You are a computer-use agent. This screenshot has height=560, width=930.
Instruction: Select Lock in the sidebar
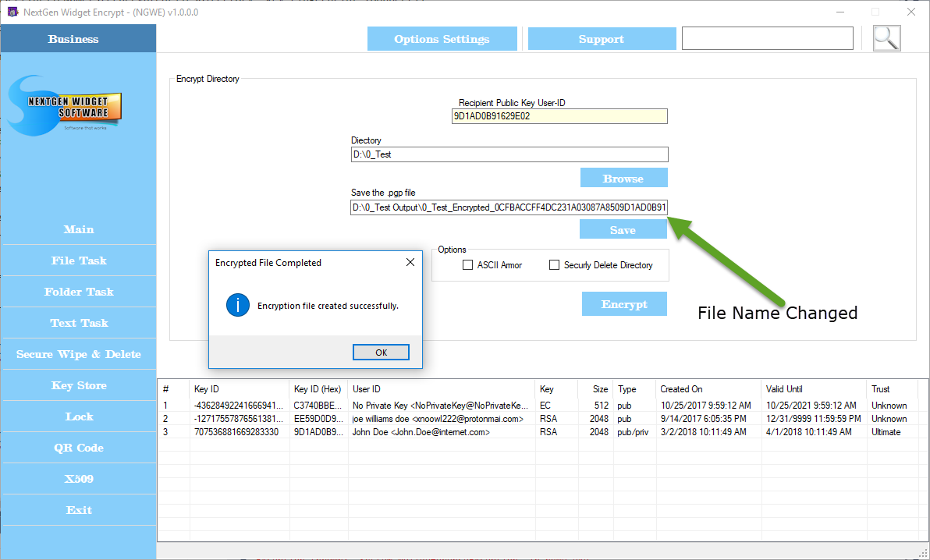pyautogui.click(x=79, y=416)
